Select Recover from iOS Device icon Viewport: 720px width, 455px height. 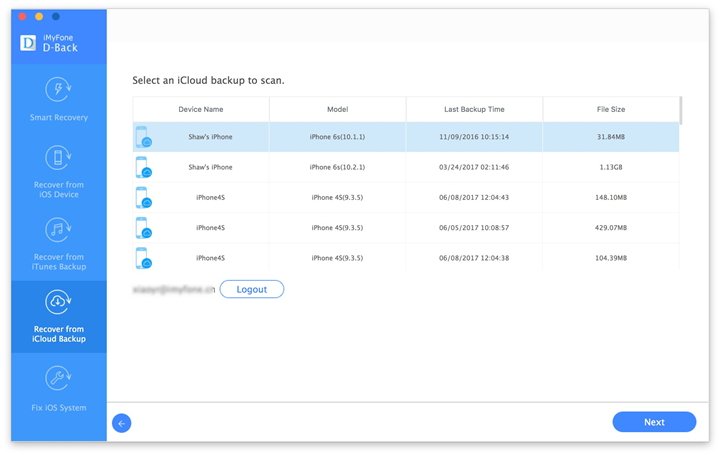coord(58,157)
